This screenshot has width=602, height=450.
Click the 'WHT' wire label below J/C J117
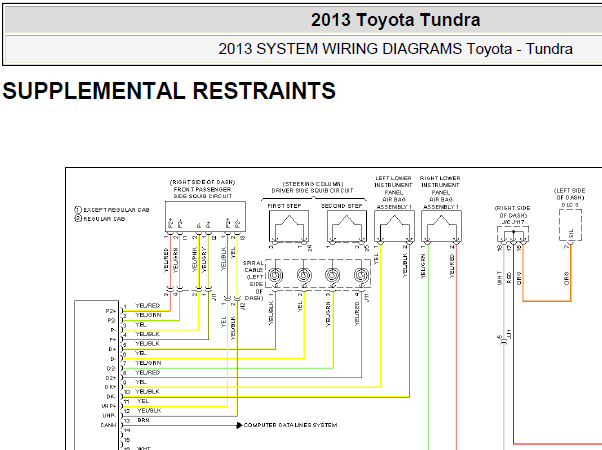(x=499, y=278)
